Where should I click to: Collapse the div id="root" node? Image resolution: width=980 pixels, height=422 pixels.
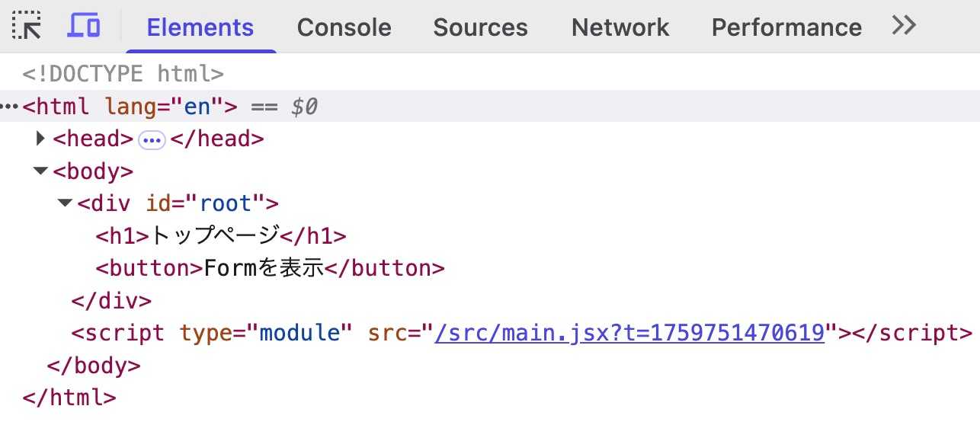click(x=66, y=203)
